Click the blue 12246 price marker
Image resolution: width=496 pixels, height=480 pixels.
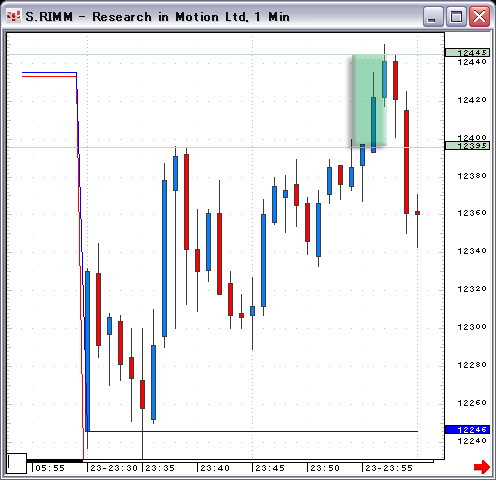[467, 429]
